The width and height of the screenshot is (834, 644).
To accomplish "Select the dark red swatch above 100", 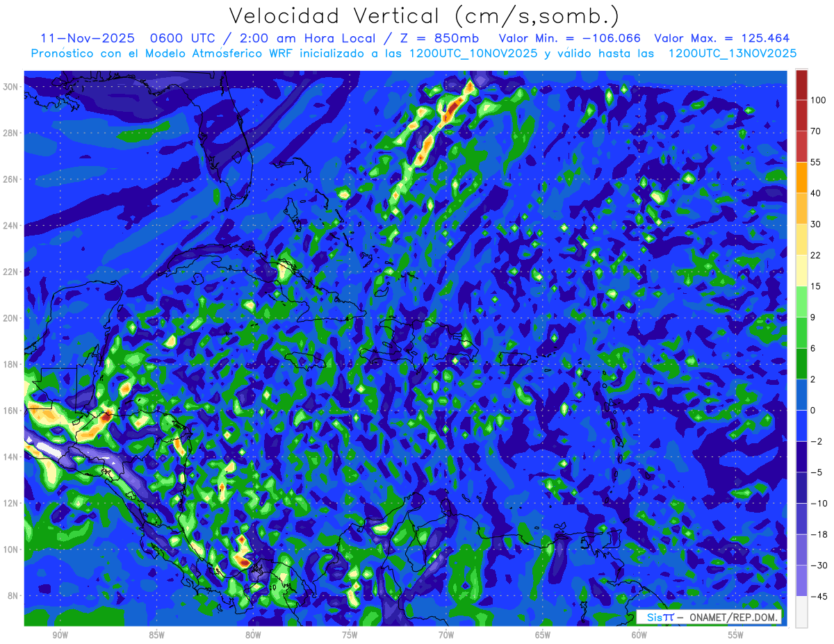I will pyautogui.click(x=801, y=84).
